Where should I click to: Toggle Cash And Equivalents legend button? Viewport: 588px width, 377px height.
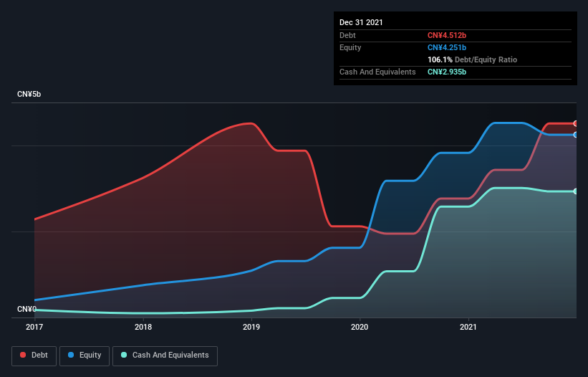(x=165, y=355)
